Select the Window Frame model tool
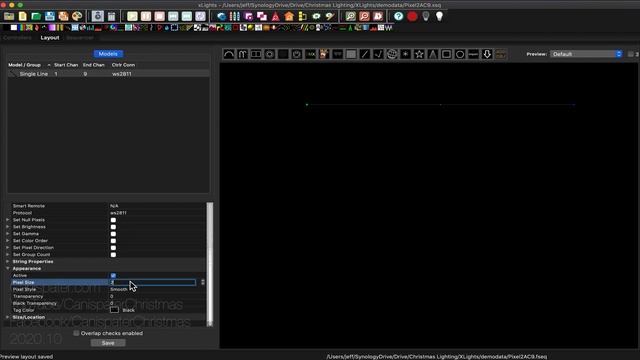The width and height of the screenshot is (640, 360). tap(446, 54)
